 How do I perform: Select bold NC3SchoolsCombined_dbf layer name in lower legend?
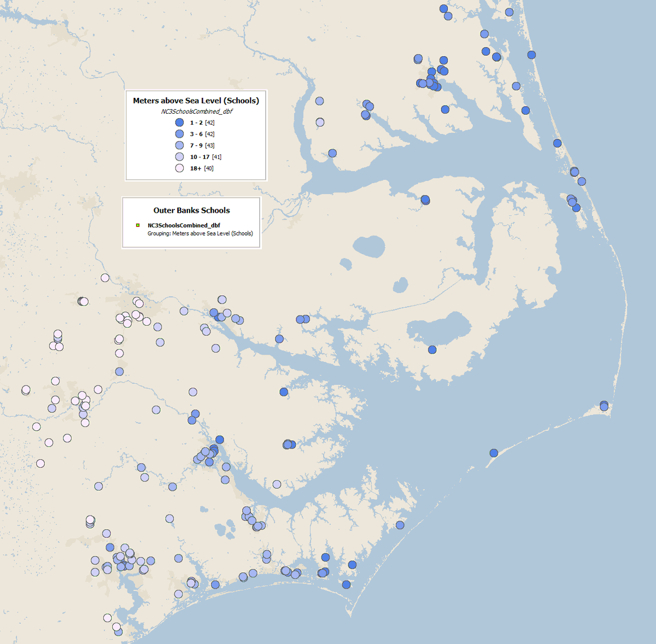(184, 225)
